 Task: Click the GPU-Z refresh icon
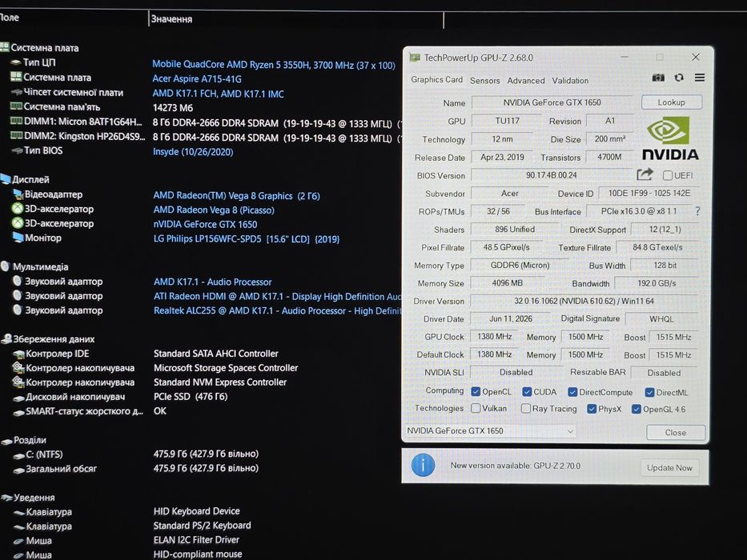pos(679,78)
